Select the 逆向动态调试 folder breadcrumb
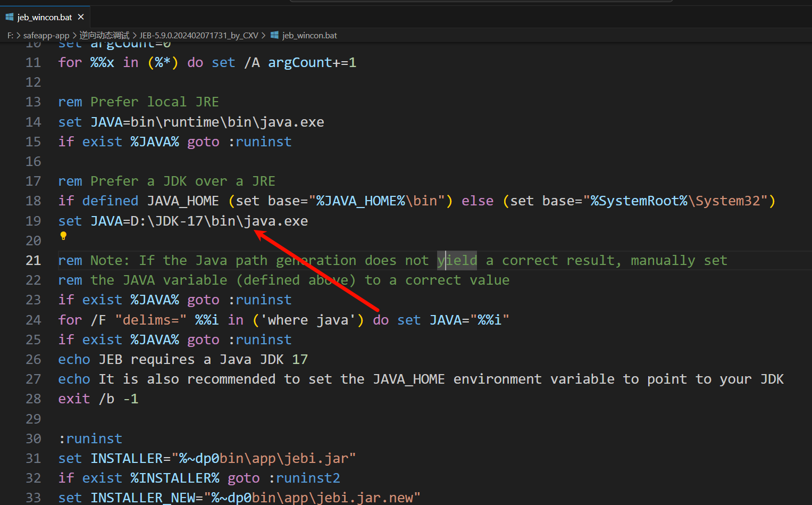Image resolution: width=812 pixels, height=505 pixels. tap(104, 35)
